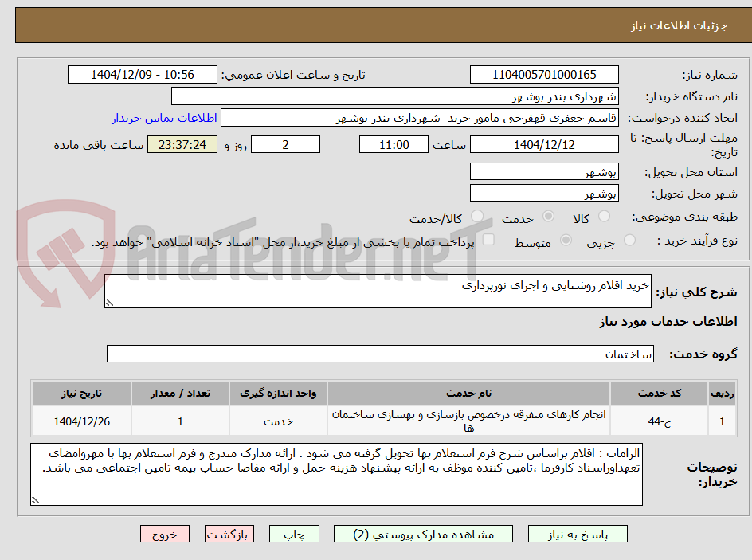Click the deadline hour field 11:00
Screen dimensions: 752x560
pyautogui.click(x=394, y=144)
